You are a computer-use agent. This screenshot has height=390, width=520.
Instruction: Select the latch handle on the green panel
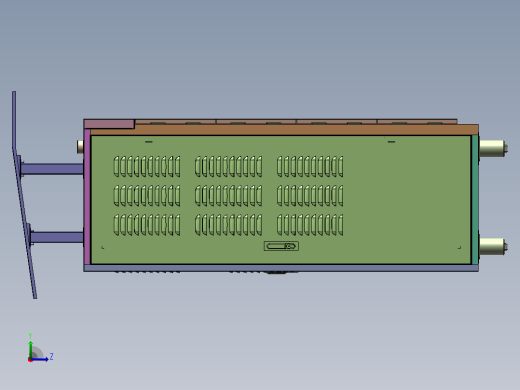click(281, 246)
